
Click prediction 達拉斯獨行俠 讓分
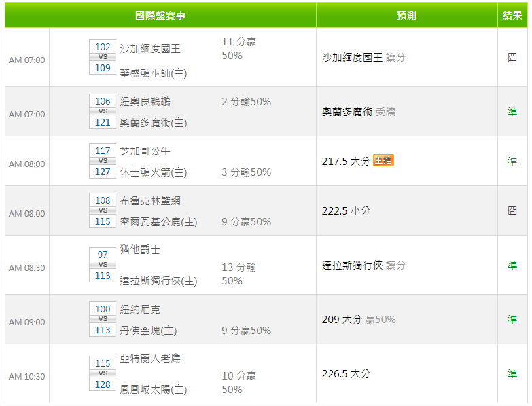point(363,265)
